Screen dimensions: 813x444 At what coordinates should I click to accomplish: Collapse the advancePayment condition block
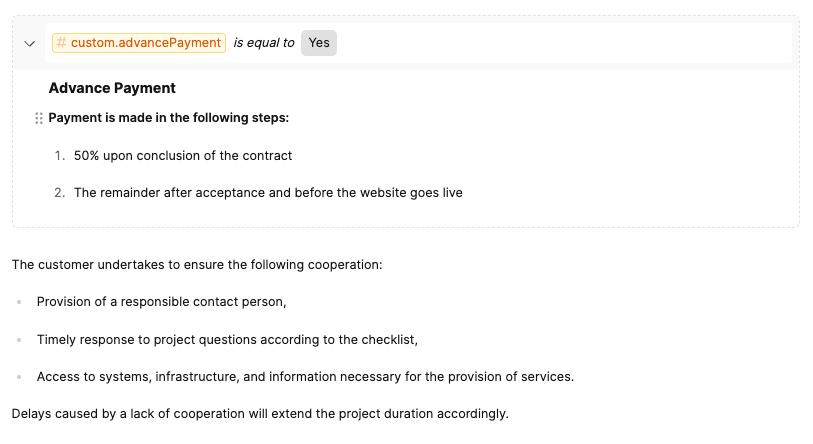point(29,43)
